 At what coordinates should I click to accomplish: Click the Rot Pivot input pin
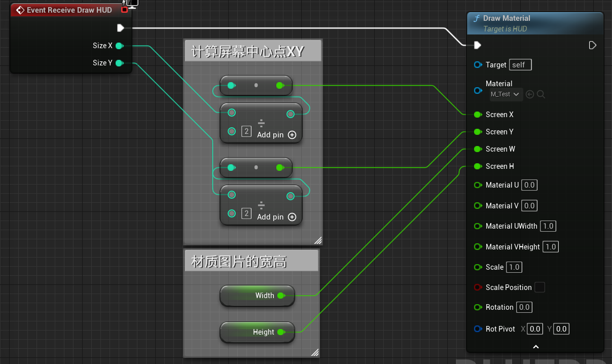(478, 329)
